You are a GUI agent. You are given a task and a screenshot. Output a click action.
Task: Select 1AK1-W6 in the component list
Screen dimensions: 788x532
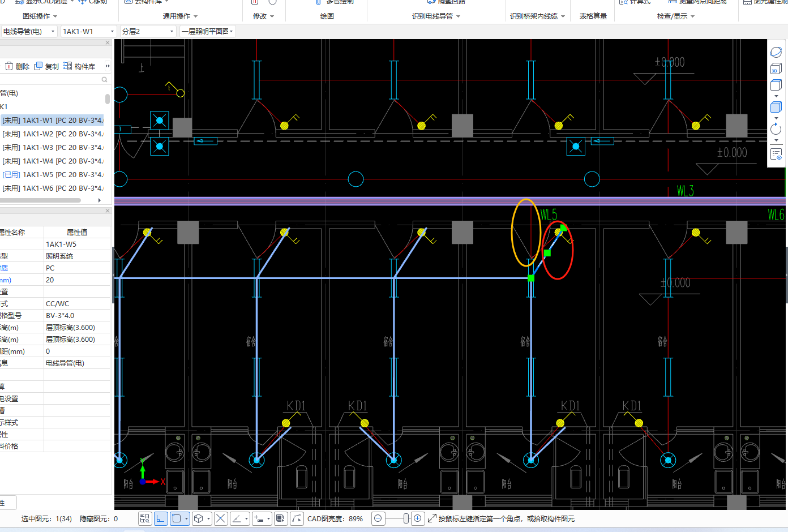click(x=52, y=188)
